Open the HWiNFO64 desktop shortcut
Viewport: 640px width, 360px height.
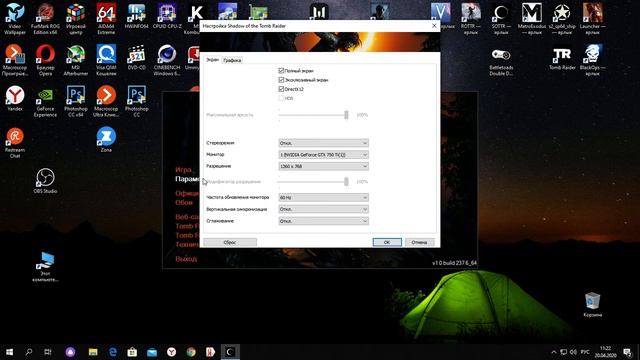coord(136,16)
